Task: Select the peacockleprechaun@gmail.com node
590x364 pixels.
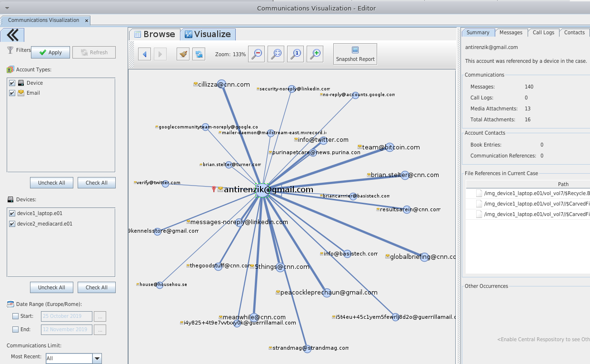Action: pyautogui.click(x=327, y=293)
